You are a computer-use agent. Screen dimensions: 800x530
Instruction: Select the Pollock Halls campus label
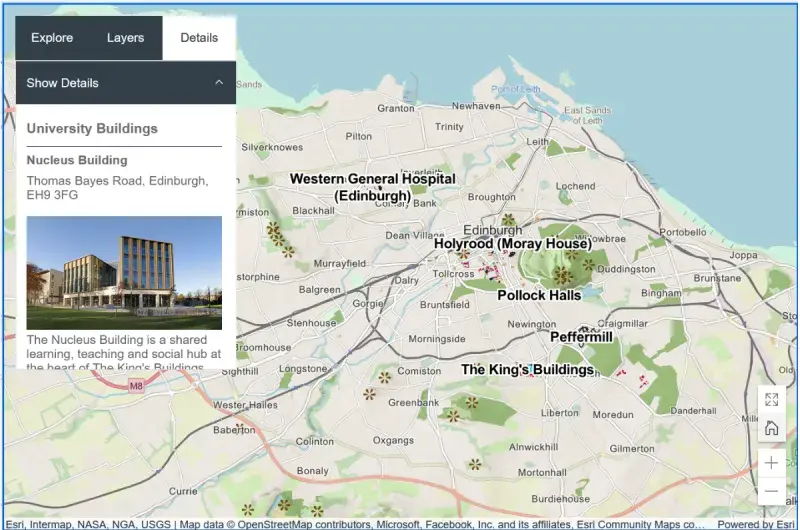click(538, 296)
